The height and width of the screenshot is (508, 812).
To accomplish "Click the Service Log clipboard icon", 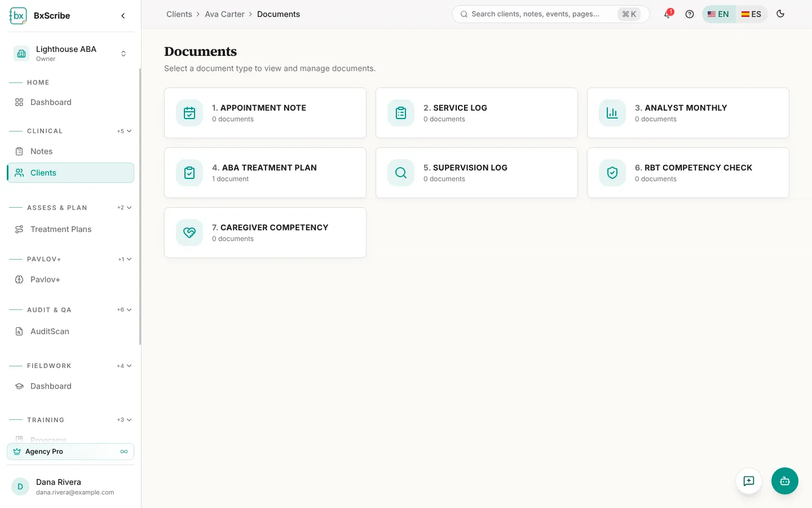I will (401, 113).
